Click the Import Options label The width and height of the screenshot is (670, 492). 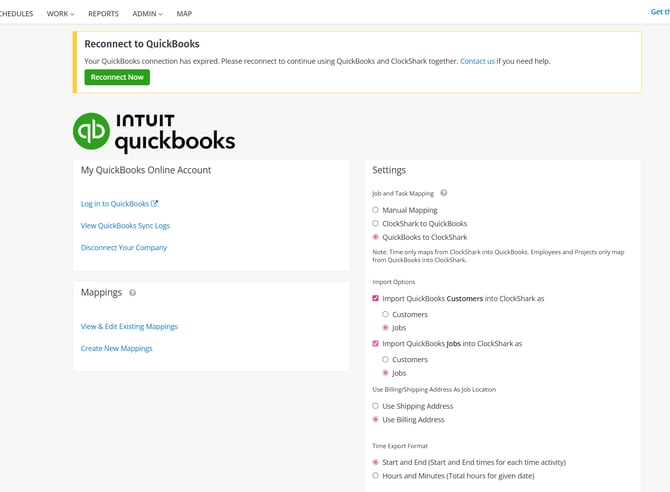(394, 282)
